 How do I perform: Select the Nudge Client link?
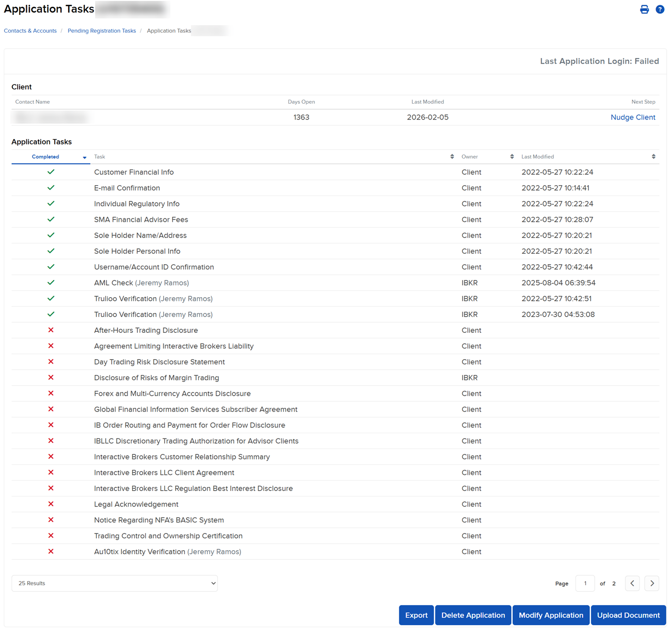tap(633, 117)
